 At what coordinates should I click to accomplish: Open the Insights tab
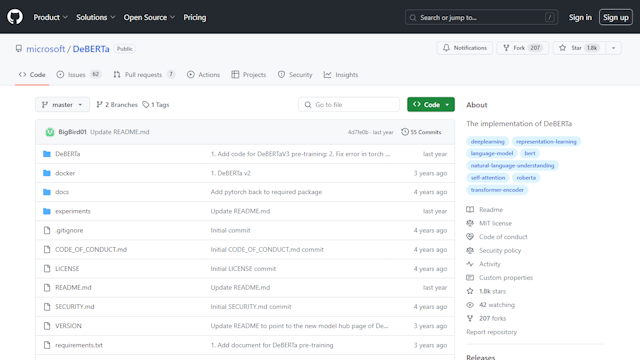(x=341, y=75)
